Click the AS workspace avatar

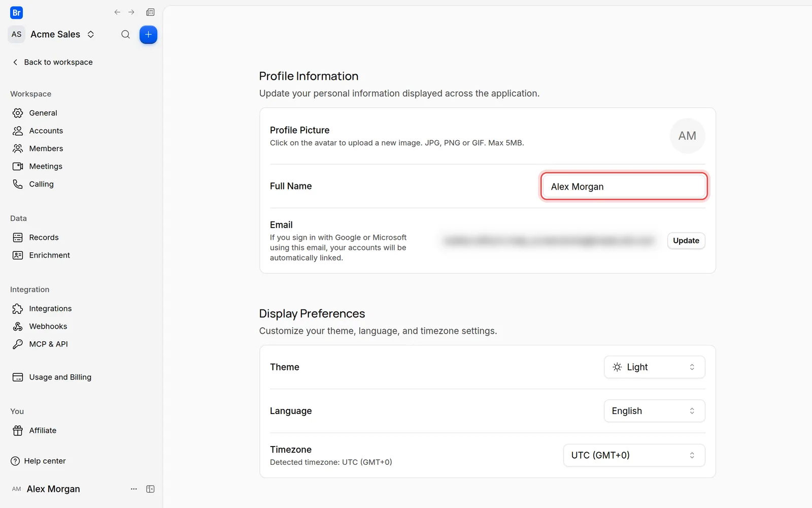[x=17, y=34]
